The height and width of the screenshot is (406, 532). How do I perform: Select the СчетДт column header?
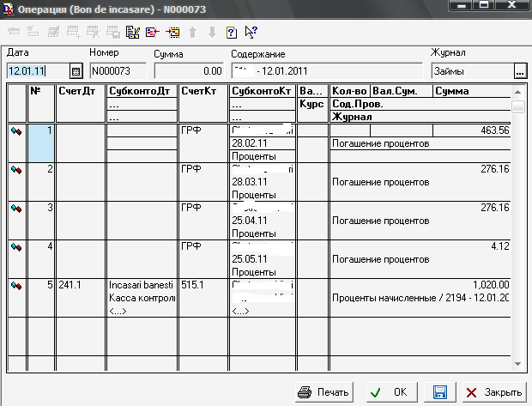80,90
